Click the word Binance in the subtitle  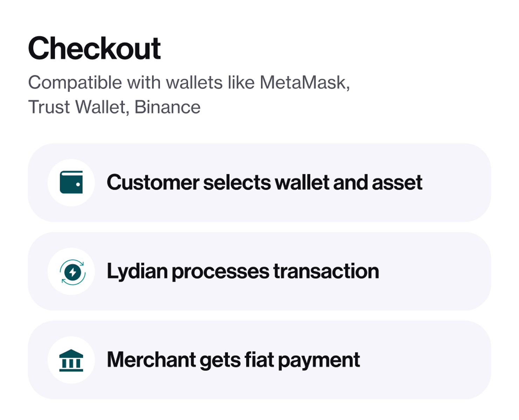(167, 107)
